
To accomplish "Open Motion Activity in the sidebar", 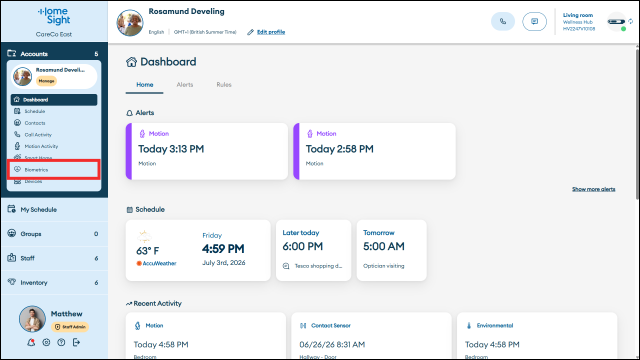I will coord(54,146).
